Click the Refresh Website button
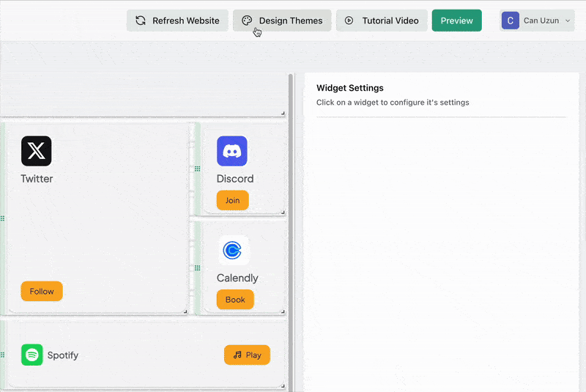 [177, 21]
